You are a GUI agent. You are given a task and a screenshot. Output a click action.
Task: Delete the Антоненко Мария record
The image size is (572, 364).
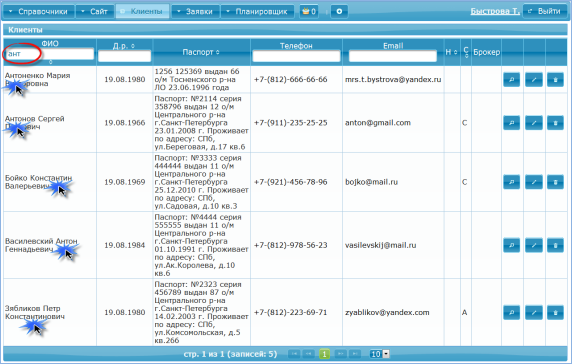(555, 80)
